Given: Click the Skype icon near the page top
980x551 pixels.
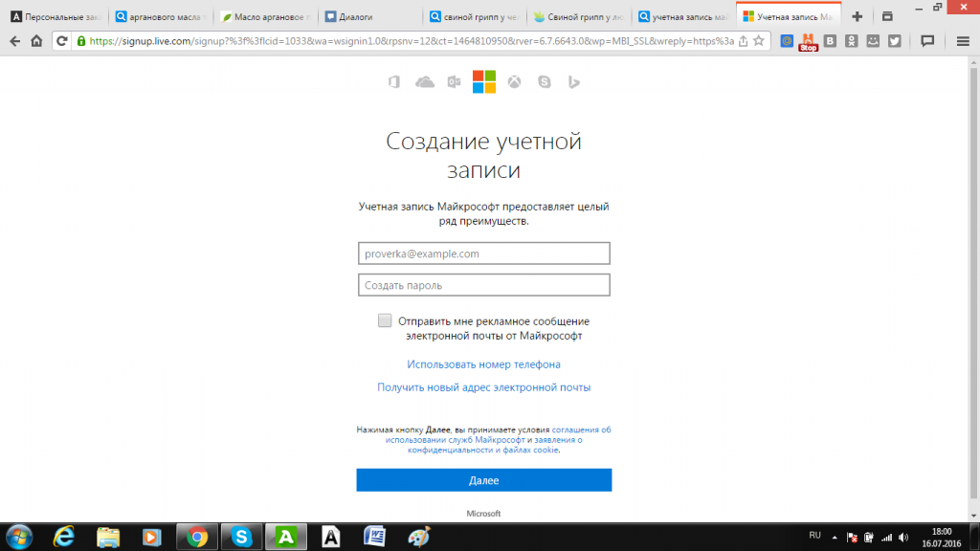Looking at the screenshot, I should (x=543, y=81).
